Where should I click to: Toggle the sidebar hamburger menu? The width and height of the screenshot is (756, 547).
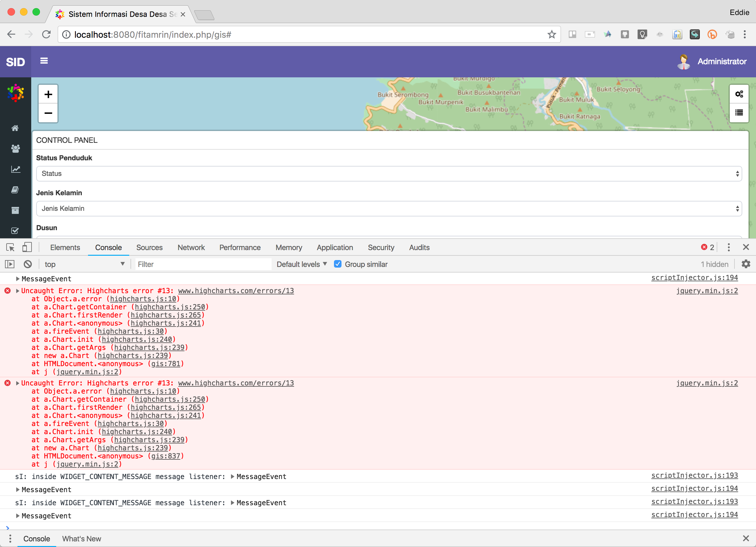pos(44,61)
